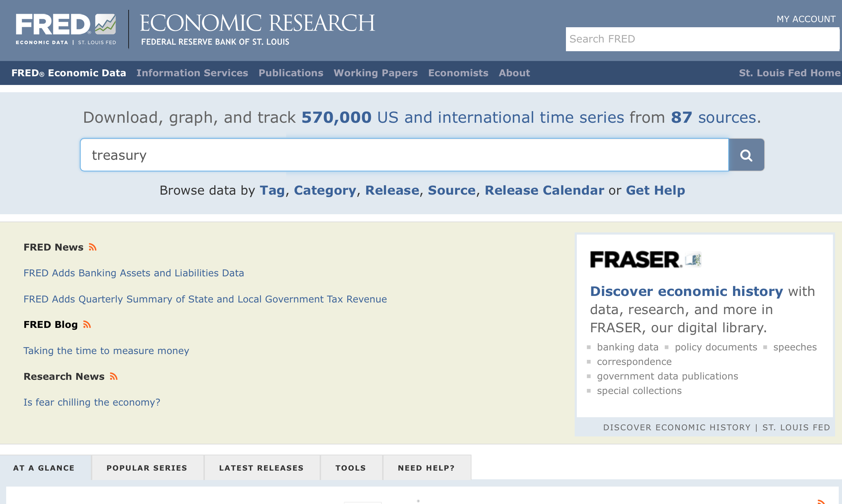Screen dimensions: 842x504
Task: Click Discover economic history link
Action: pos(686,291)
